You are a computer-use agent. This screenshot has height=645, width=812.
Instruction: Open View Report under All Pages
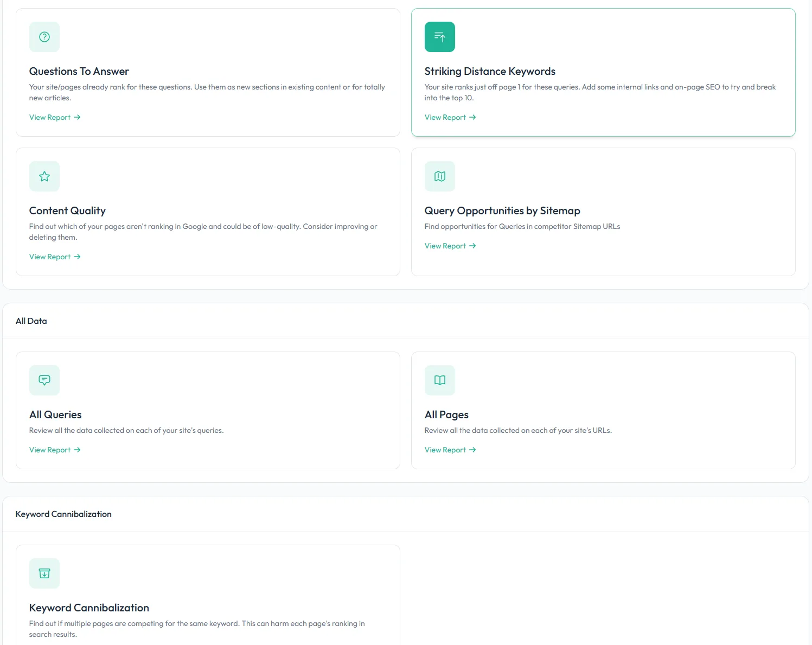pos(450,450)
